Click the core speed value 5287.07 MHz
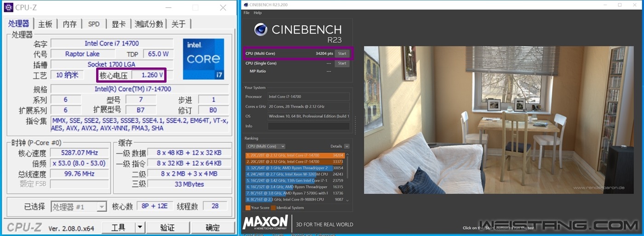644x236 pixels. pos(80,153)
